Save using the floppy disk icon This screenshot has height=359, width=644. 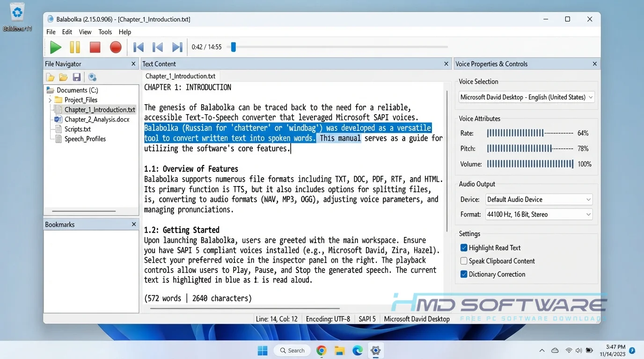click(x=77, y=78)
